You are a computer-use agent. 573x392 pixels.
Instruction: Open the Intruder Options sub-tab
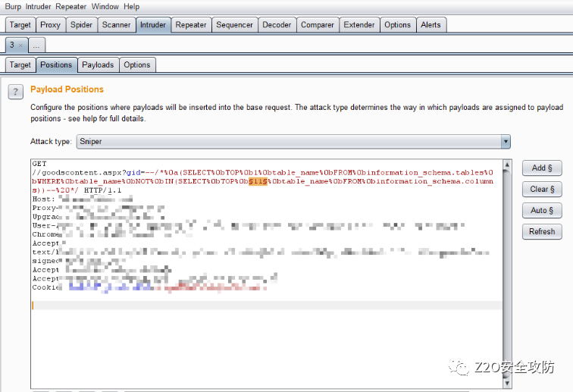pos(137,64)
